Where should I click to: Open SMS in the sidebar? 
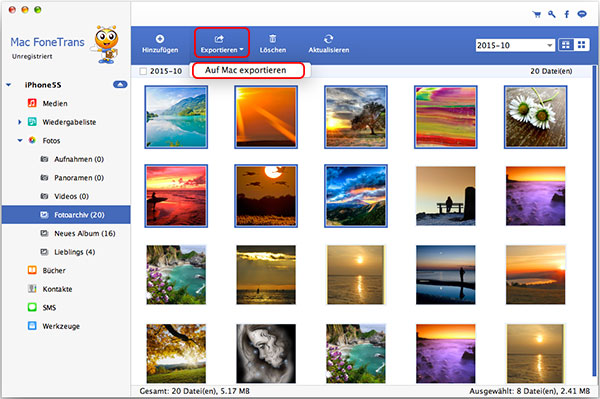click(x=49, y=307)
